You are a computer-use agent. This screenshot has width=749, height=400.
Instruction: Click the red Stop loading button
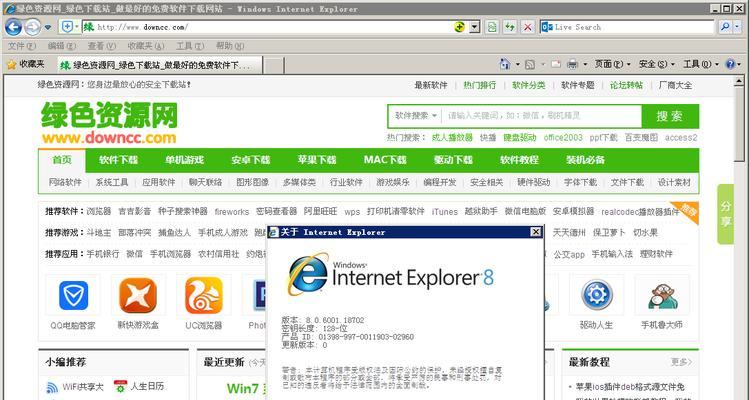coord(528,27)
